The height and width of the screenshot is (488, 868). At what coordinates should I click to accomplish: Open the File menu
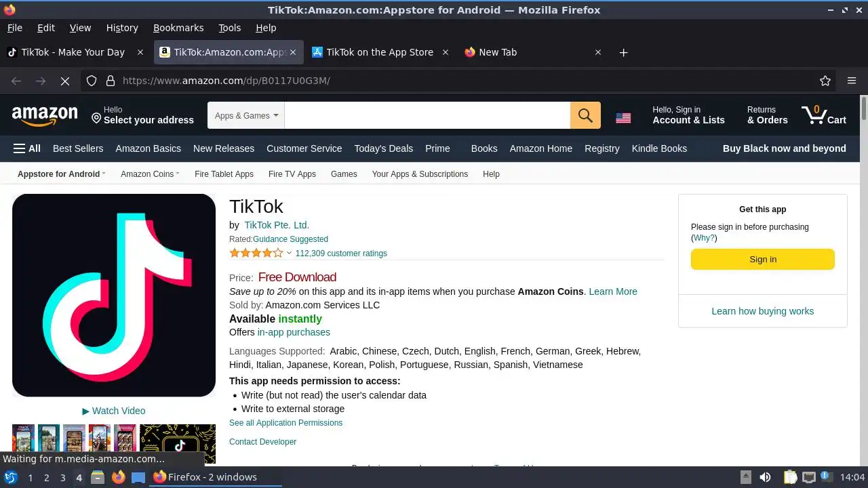tap(14, 28)
